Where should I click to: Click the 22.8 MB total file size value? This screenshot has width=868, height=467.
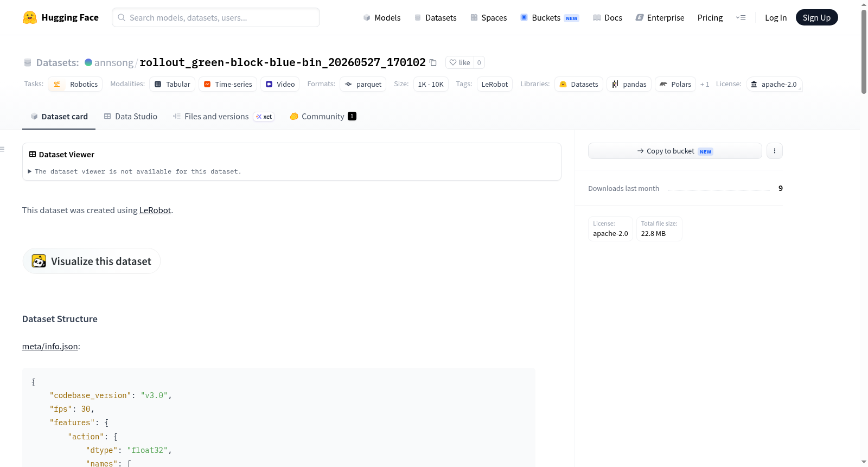click(x=653, y=234)
